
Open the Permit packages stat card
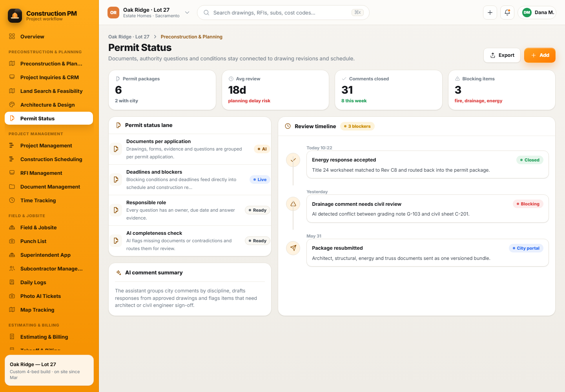tap(162, 90)
